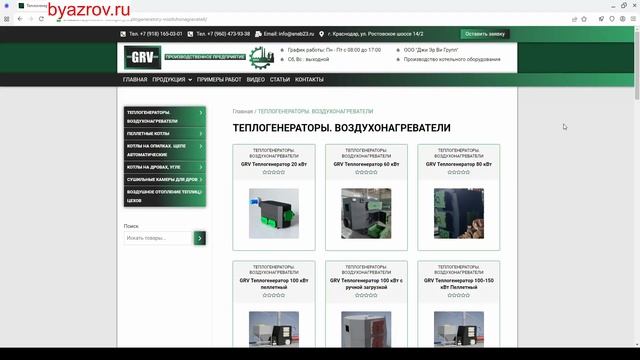Go back using browser back arrow

(20, 19)
